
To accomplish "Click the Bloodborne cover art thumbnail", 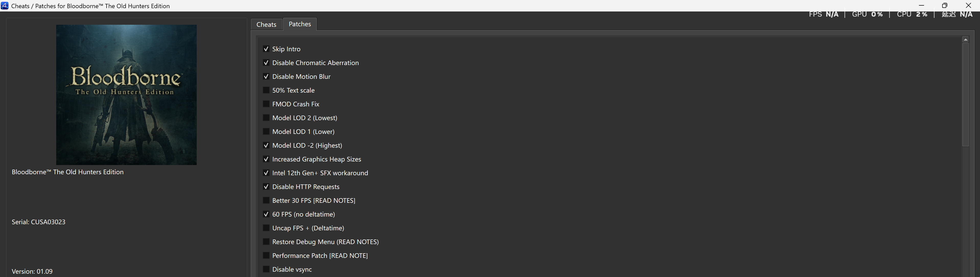I will 126,95.
